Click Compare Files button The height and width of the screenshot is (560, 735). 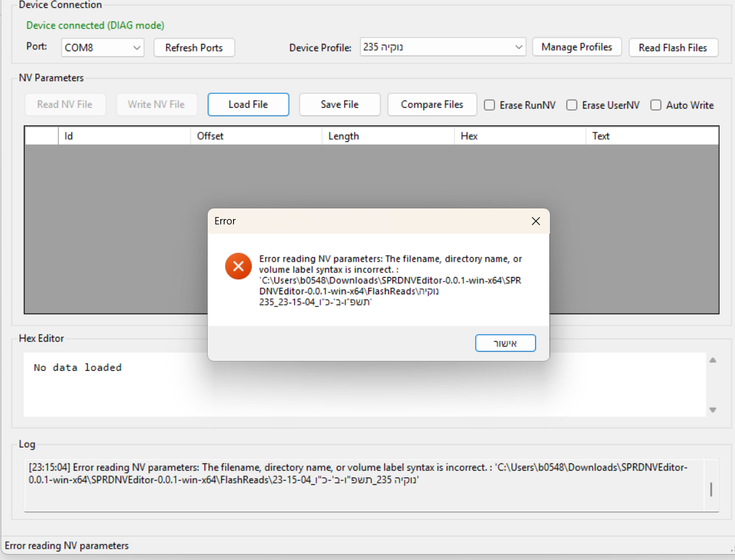point(432,105)
